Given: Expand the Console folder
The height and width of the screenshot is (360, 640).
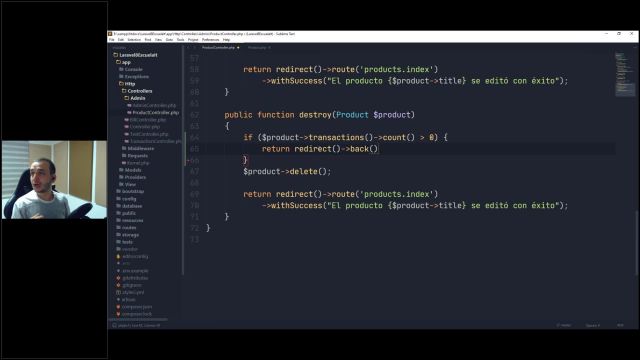Looking at the screenshot, I should [131, 69].
